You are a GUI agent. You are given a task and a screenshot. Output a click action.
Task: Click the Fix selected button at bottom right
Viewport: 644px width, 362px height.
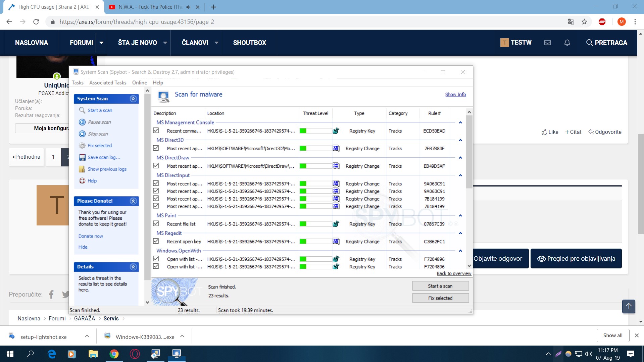440,298
